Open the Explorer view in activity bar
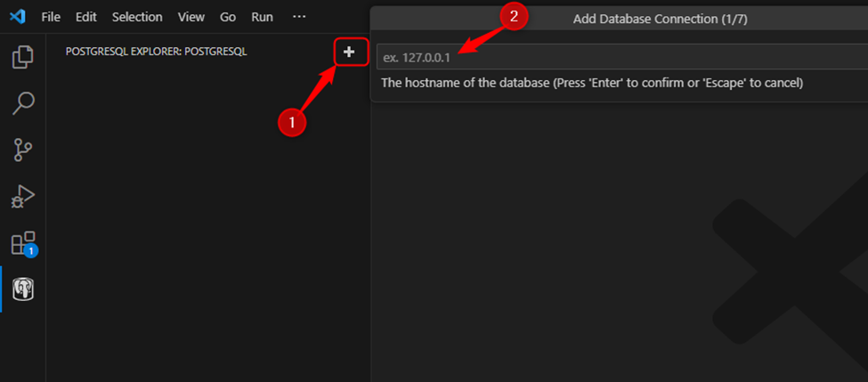The width and height of the screenshot is (868, 382). 23,58
